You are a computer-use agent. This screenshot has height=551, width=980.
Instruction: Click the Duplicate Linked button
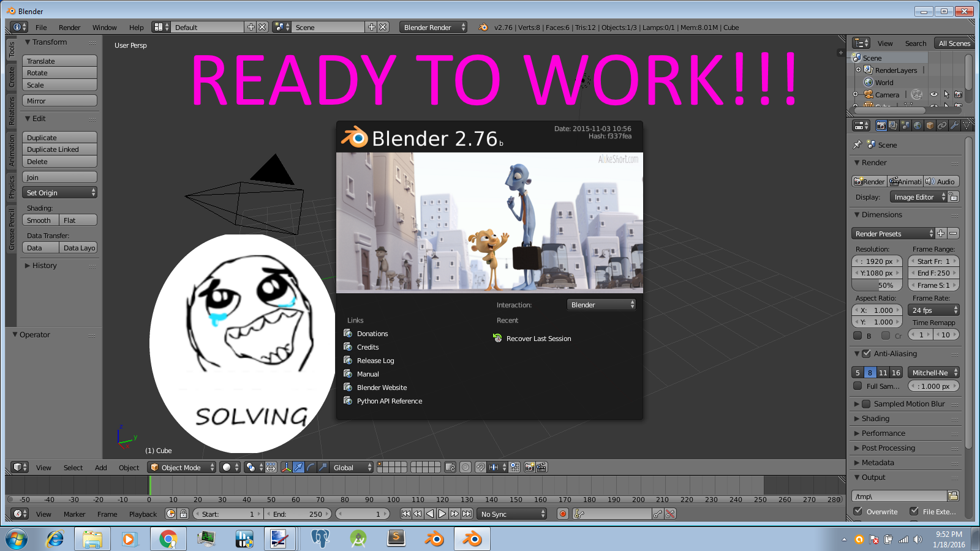(59, 149)
